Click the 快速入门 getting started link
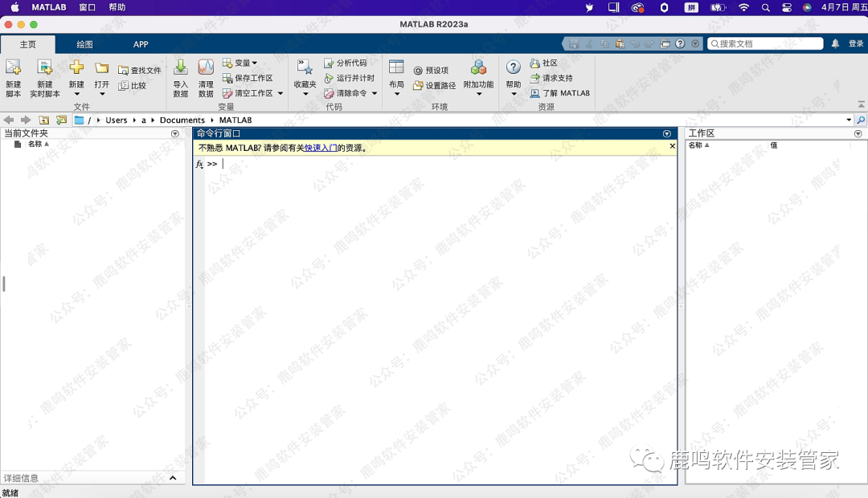 320,148
